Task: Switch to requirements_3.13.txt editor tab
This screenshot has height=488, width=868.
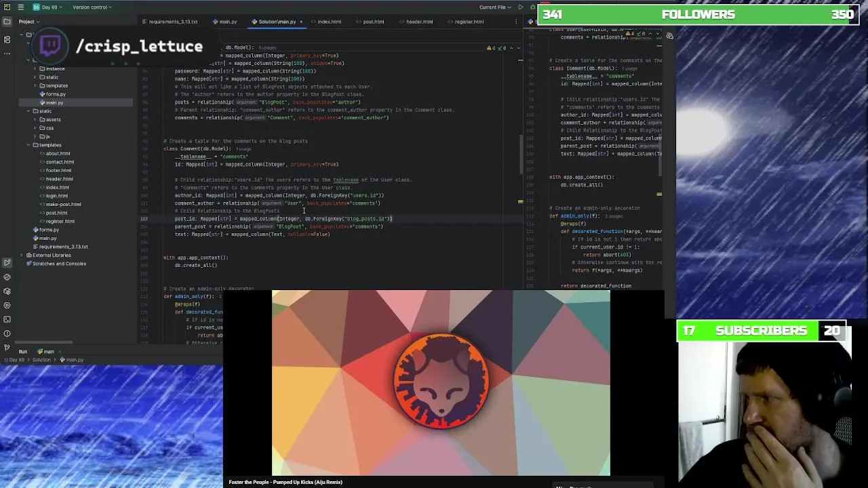Action: (x=170, y=22)
